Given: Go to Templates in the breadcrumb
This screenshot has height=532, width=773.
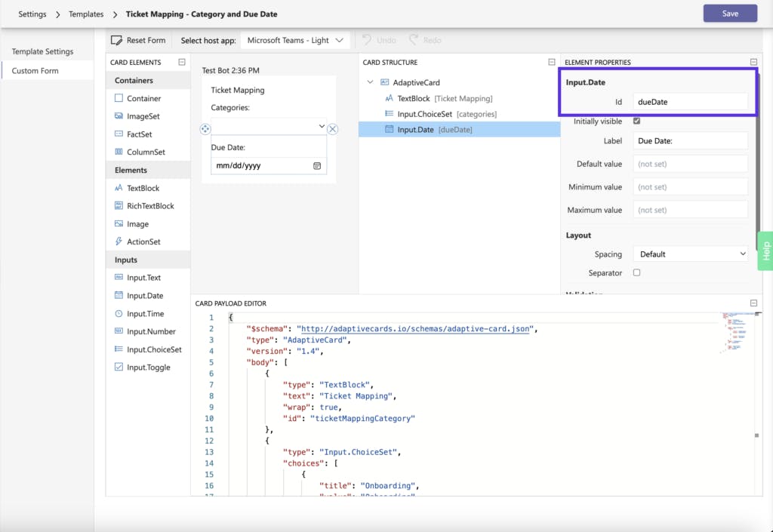Looking at the screenshot, I should click(x=85, y=14).
